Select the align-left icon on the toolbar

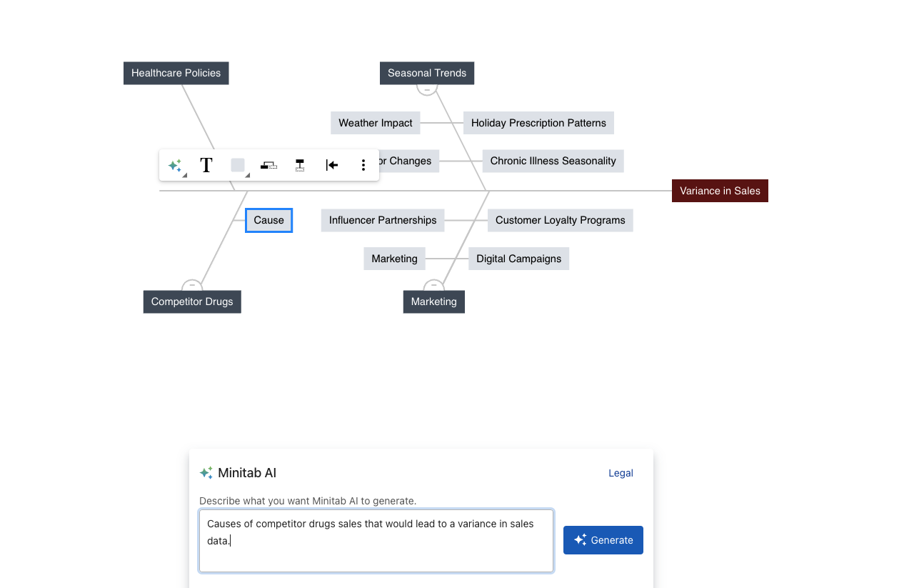click(332, 165)
